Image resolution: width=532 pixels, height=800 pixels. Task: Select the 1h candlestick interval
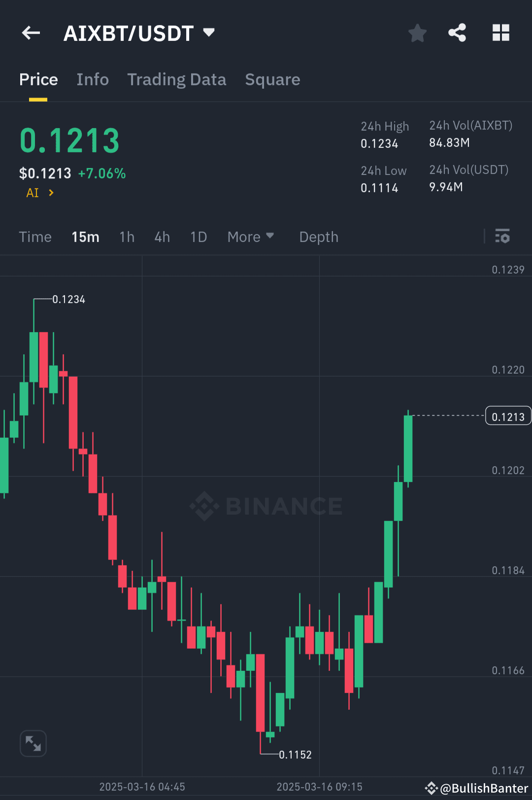point(127,237)
